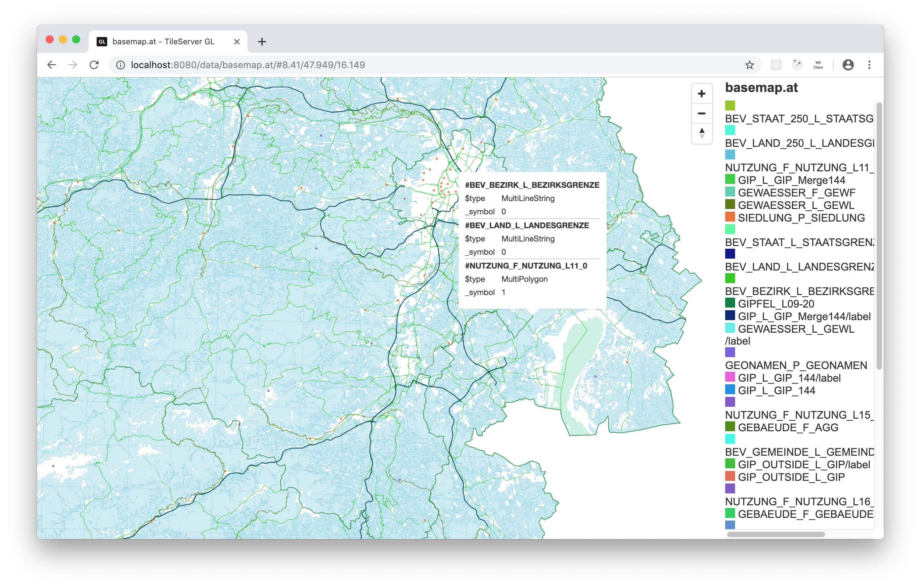Click the GIPFEL_L09-20 layer entry
The height and width of the screenshot is (588, 921).
776,304
